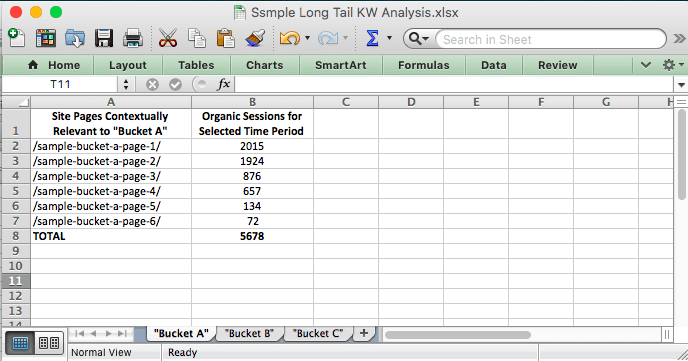688x361 pixels.
Task: Click the Open file folder icon
Action: point(75,38)
